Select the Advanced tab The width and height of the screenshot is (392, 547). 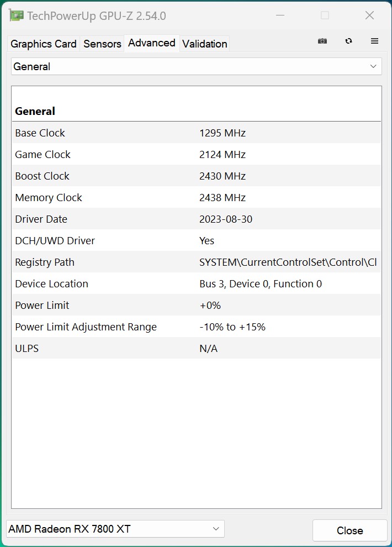(x=151, y=43)
